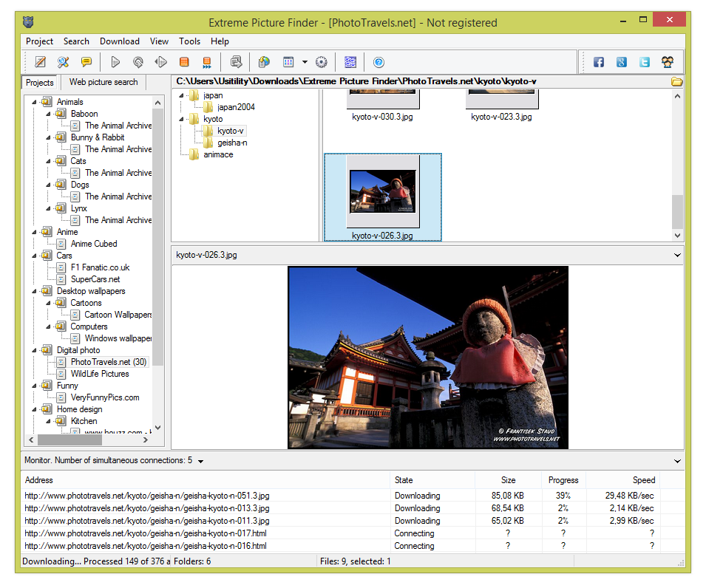Select the geisha-n folder
This screenshot has height=588, width=706.
pos(232,143)
